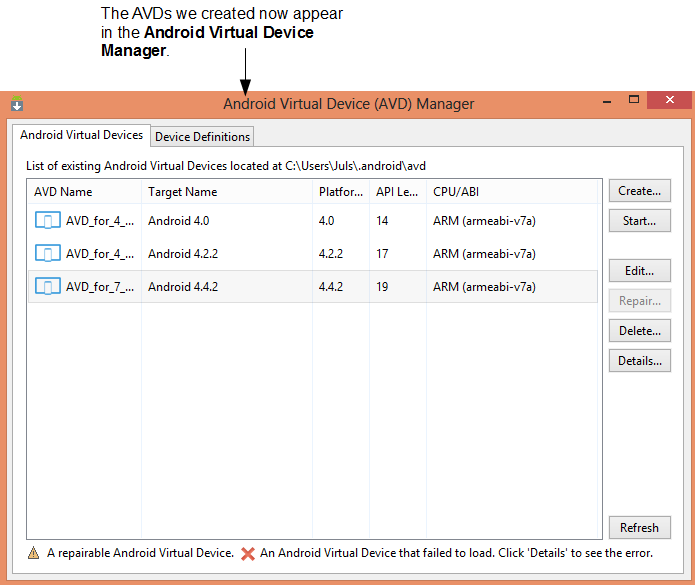695x585 pixels.
Task: Click the ARM (armeabi-v7a) cell in API 14 row
Action: point(484,221)
